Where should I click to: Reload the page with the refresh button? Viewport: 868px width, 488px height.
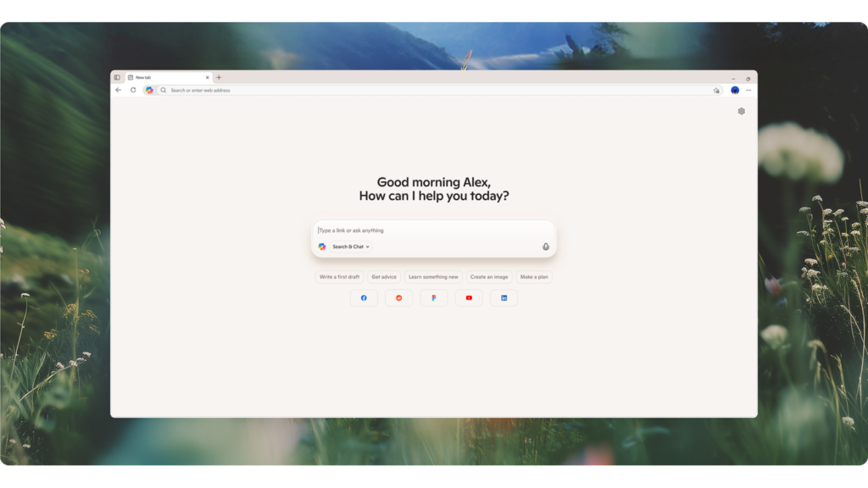pyautogui.click(x=133, y=90)
